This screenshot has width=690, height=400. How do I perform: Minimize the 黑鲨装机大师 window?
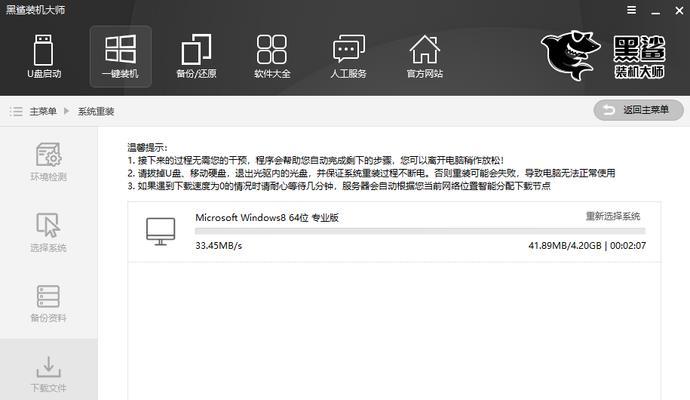tap(656, 11)
